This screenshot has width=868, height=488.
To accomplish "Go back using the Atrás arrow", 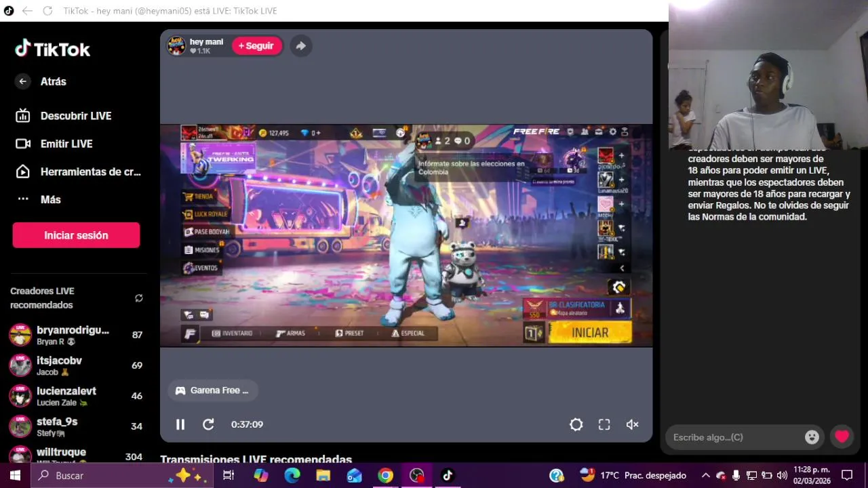I will (x=22, y=81).
